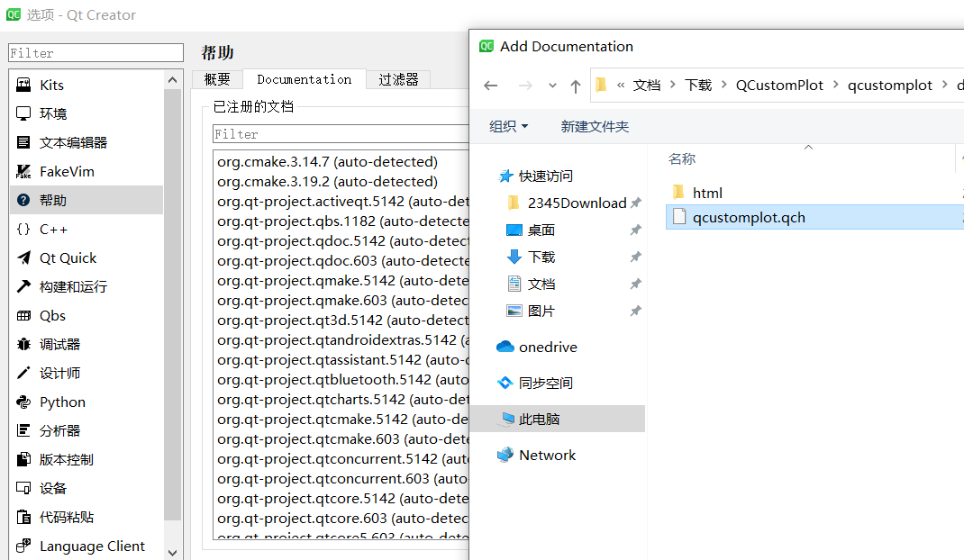Click the options category Filter field
The height and width of the screenshot is (560, 964).
(95, 53)
